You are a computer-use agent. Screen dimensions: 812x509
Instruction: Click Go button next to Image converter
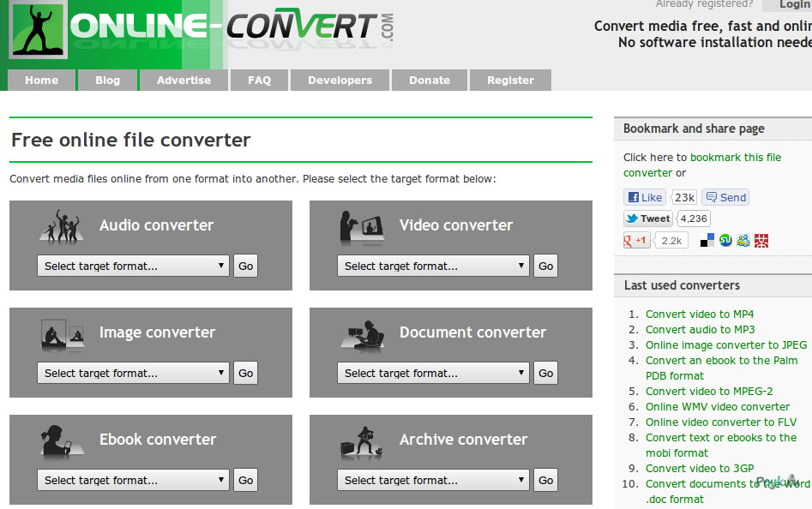pos(246,374)
